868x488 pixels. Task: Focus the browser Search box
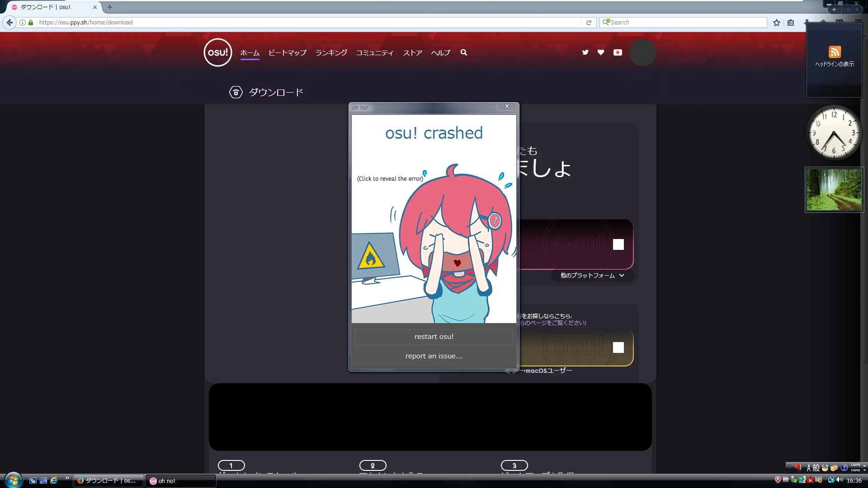click(x=683, y=22)
